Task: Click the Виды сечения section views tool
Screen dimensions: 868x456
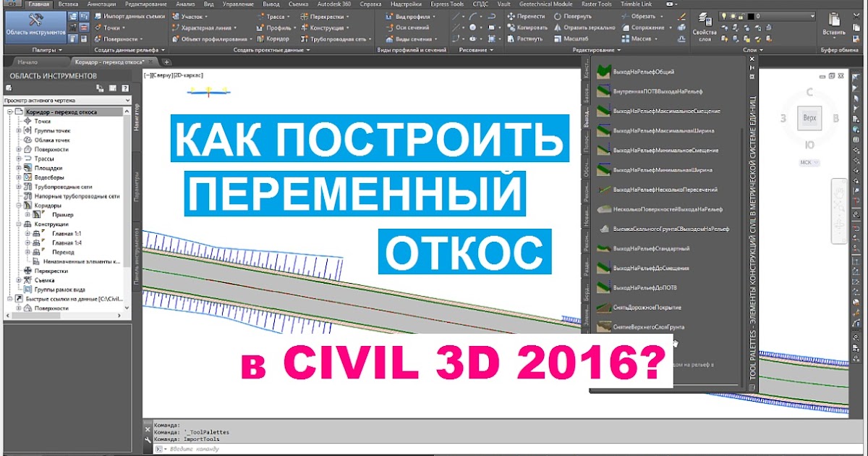Action: [x=412, y=38]
